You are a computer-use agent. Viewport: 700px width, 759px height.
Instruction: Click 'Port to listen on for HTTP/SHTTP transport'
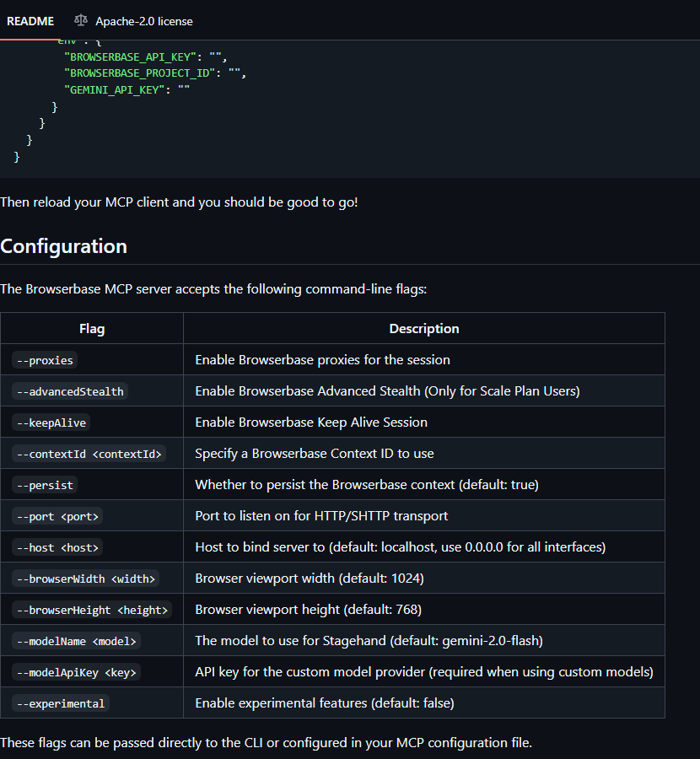coord(321,516)
